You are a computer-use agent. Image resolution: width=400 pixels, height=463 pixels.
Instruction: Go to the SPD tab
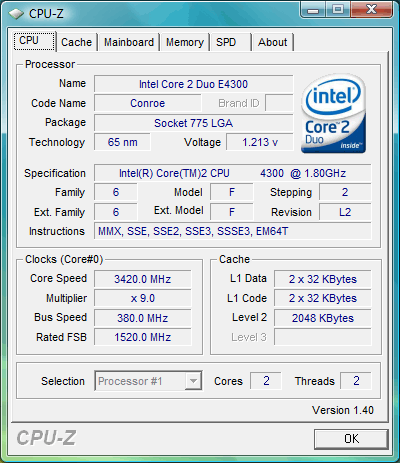pos(230,42)
